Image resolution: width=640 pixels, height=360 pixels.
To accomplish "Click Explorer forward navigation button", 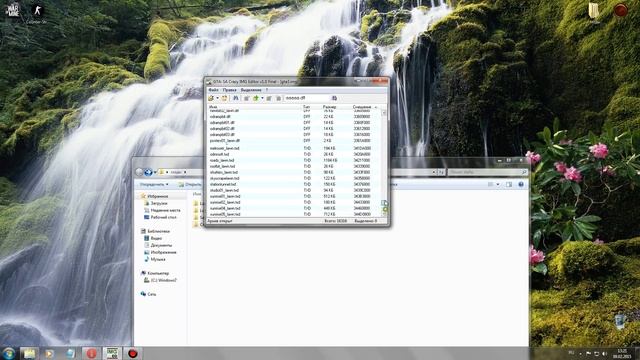I will tap(148, 172).
